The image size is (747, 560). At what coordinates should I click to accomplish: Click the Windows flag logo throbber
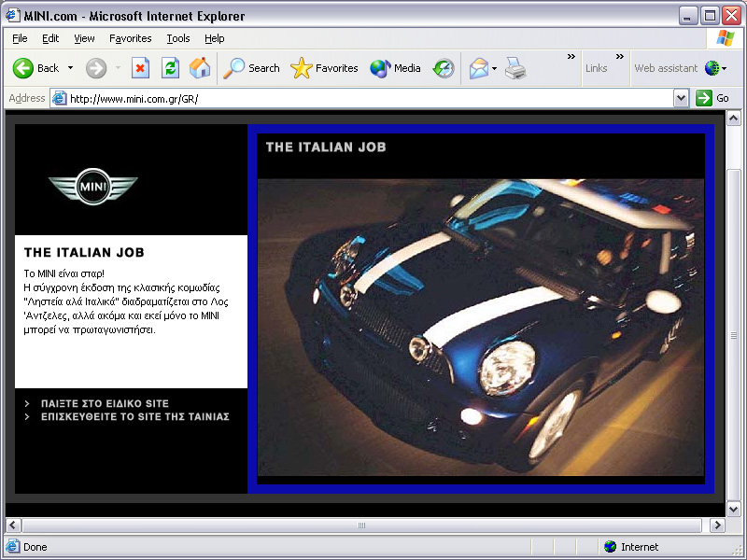point(726,38)
